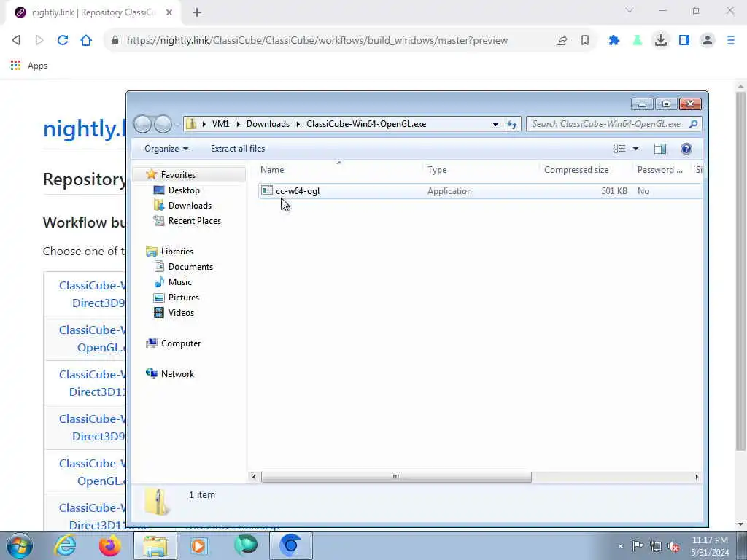Open the browser main menu icon

point(731,41)
